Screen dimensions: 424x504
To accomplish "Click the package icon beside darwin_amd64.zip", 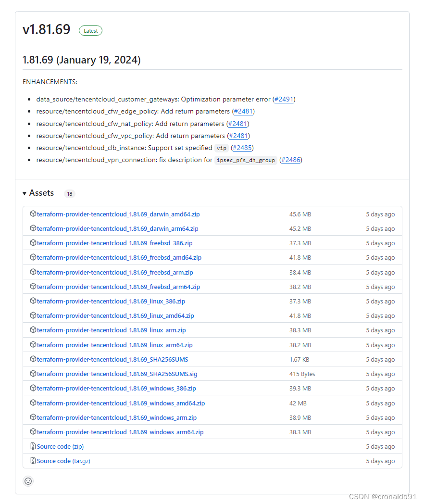I will click(33, 214).
